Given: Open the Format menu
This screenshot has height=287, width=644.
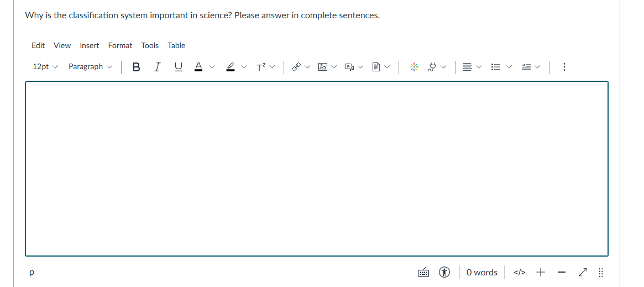Looking at the screenshot, I should click(x=120, y=45).
